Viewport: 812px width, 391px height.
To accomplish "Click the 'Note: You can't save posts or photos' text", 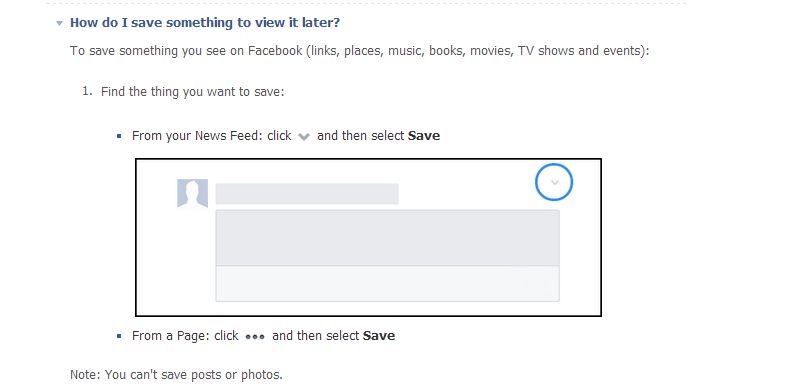I will coord(177,374).
